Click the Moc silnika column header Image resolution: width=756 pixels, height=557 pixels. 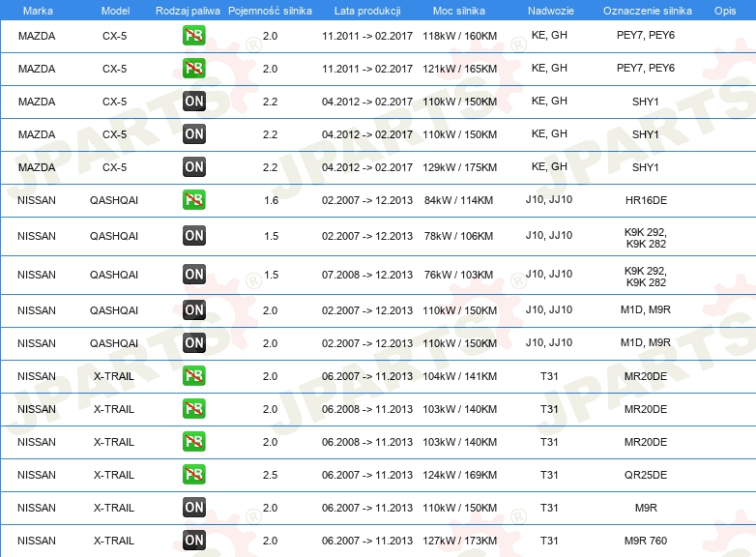click(459, 11)
